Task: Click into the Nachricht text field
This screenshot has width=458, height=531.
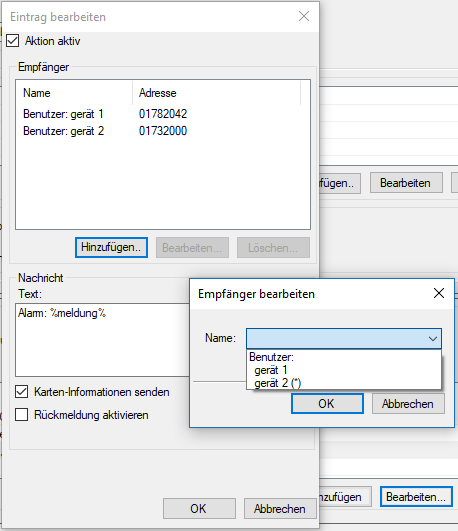Action: 102,340
